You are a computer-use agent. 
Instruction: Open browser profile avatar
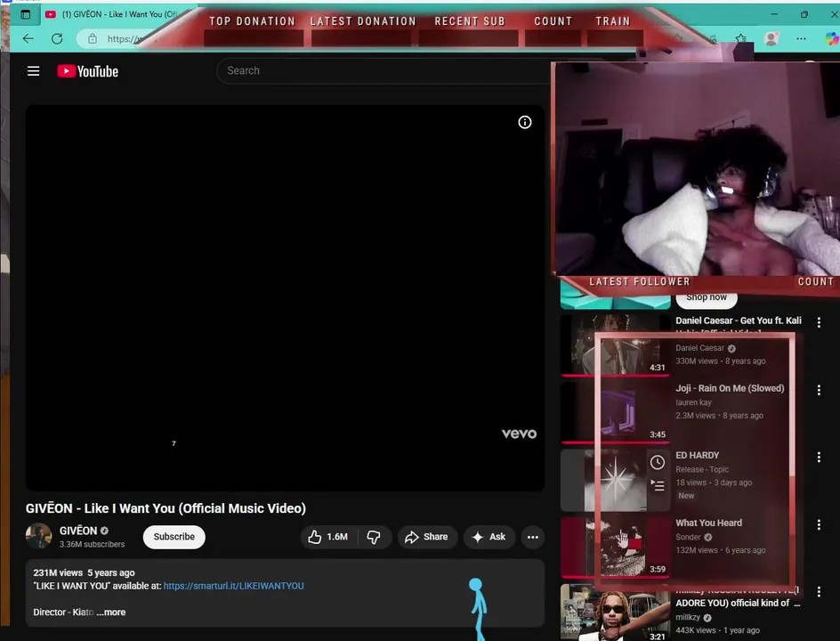click(771, 38)
